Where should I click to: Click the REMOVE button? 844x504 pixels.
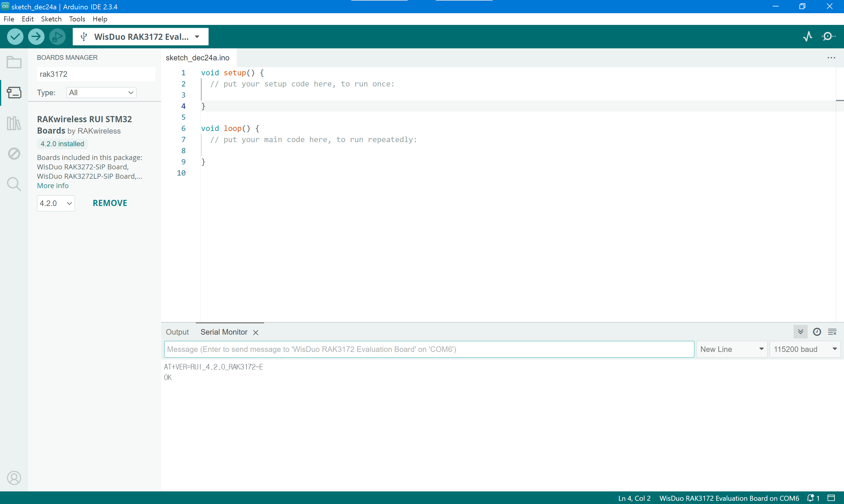tap(110, 203)
